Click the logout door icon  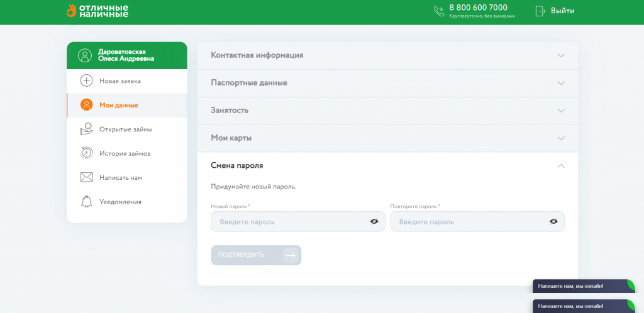click(x=540, y=11)
